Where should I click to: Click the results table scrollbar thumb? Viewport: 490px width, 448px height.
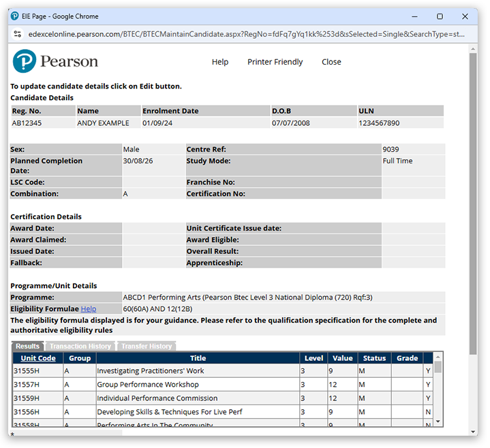[x=438, y=368]
